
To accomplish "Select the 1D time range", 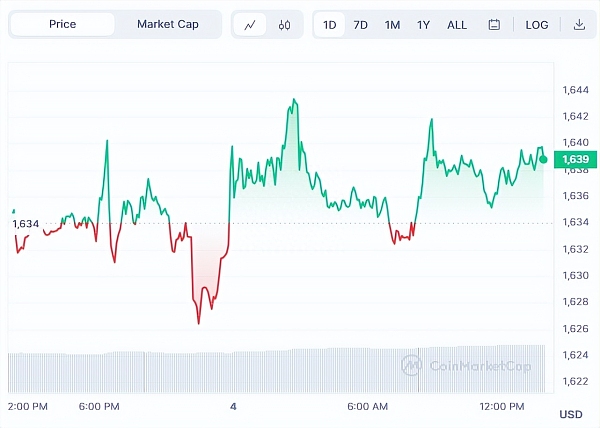I will pos(330,25).
